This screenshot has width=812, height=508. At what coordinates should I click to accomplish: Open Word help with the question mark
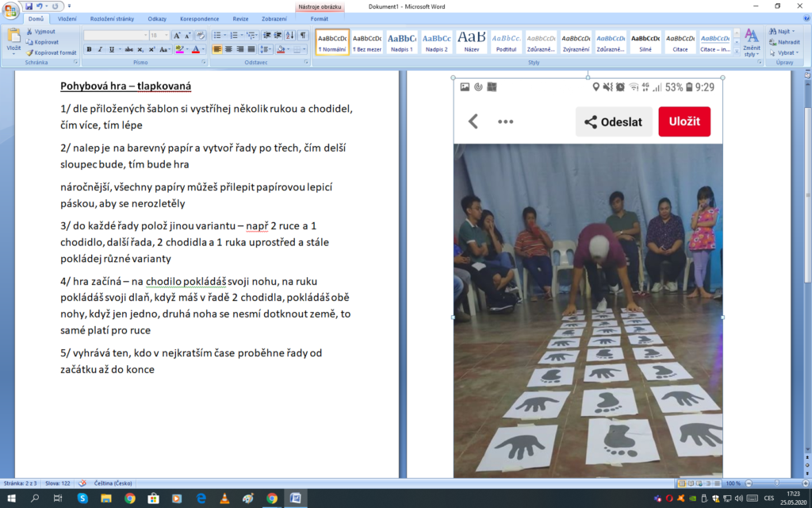pyautogui.click(x=806, y=18)
